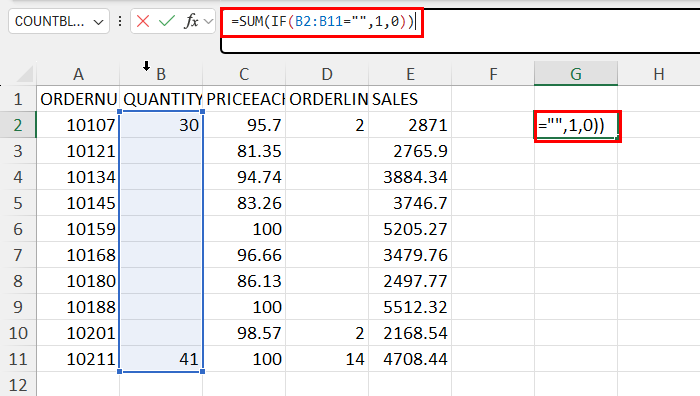Click price cell showing 94.74

point(244,177)
